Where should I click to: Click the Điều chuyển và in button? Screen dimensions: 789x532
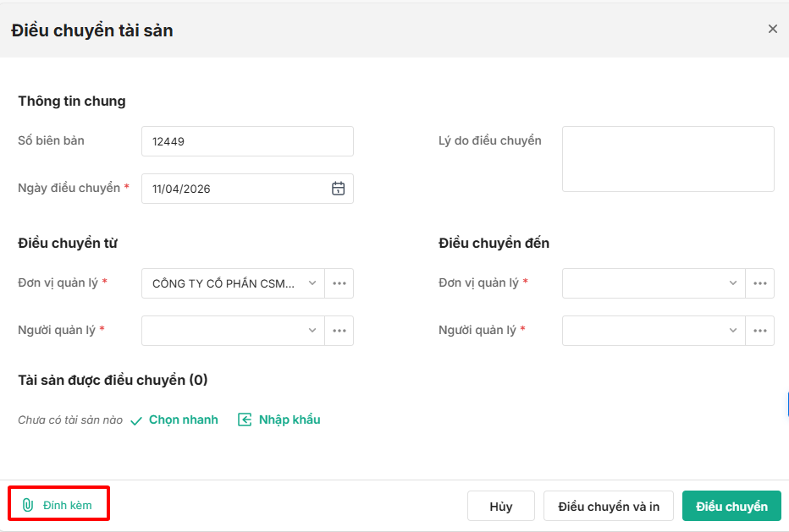click(609, 507)
